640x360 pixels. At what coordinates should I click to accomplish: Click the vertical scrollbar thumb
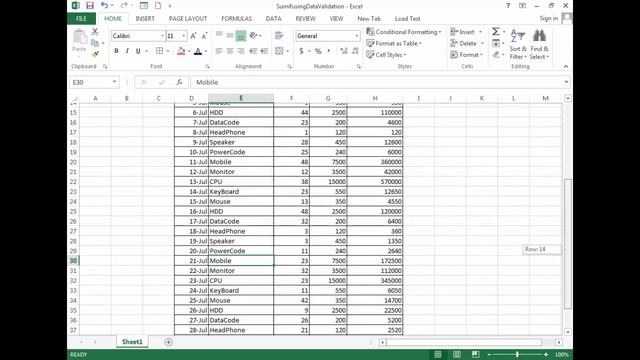(x=567, y=244)
